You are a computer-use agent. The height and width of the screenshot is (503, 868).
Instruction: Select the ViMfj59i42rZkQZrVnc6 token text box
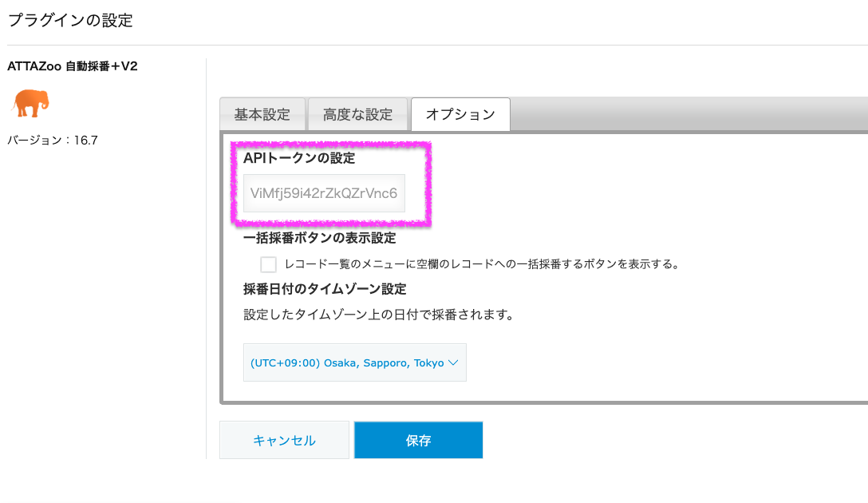(323, 192)
